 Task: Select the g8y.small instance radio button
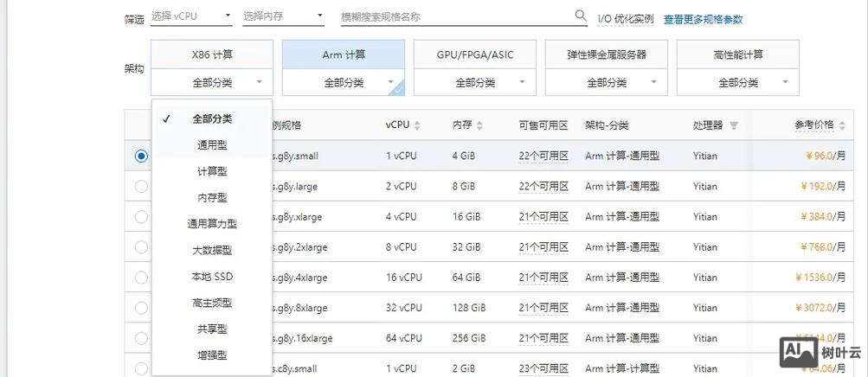[141, 156]
